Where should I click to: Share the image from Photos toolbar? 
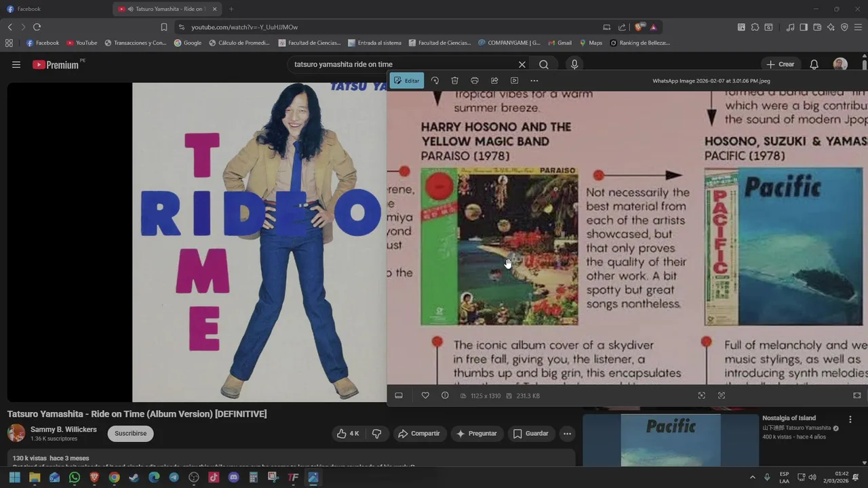pos(494,81)
